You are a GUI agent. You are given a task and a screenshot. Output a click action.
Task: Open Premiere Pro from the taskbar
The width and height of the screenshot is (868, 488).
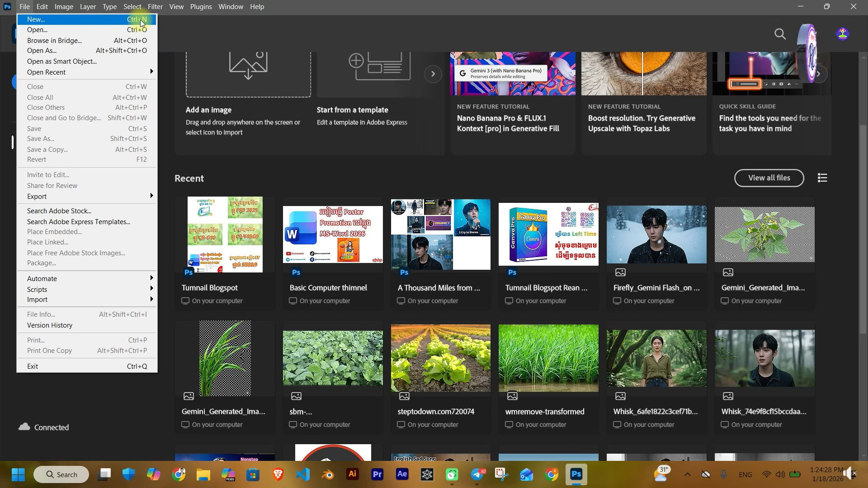click(377, 474)
